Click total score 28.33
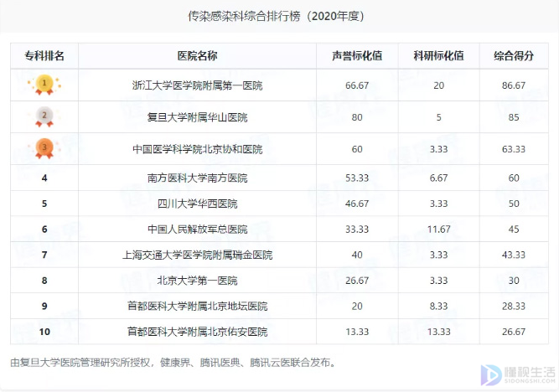This screenshot has height=392, width=559. coord(514,306)
